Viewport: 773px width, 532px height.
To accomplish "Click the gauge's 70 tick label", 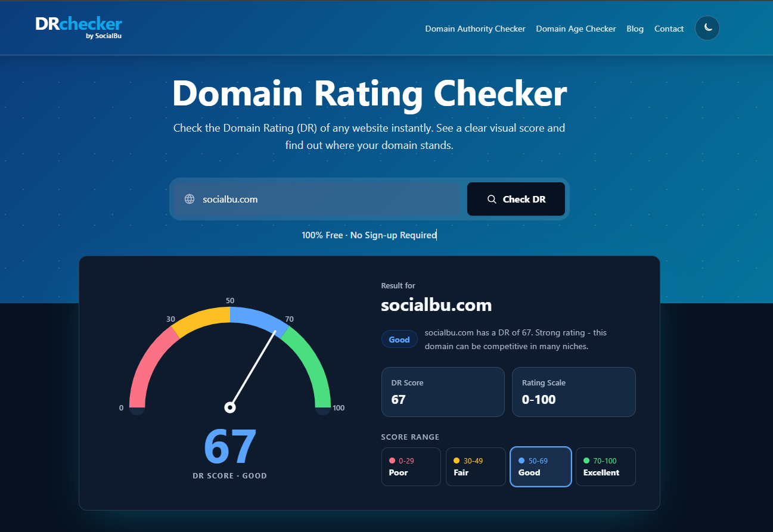I will tap(290, 319).
